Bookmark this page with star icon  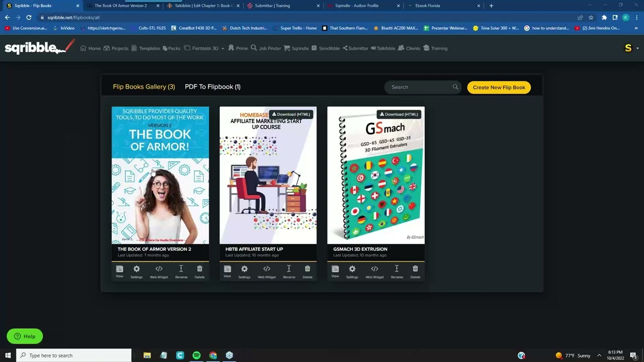[x=591, y=17]
